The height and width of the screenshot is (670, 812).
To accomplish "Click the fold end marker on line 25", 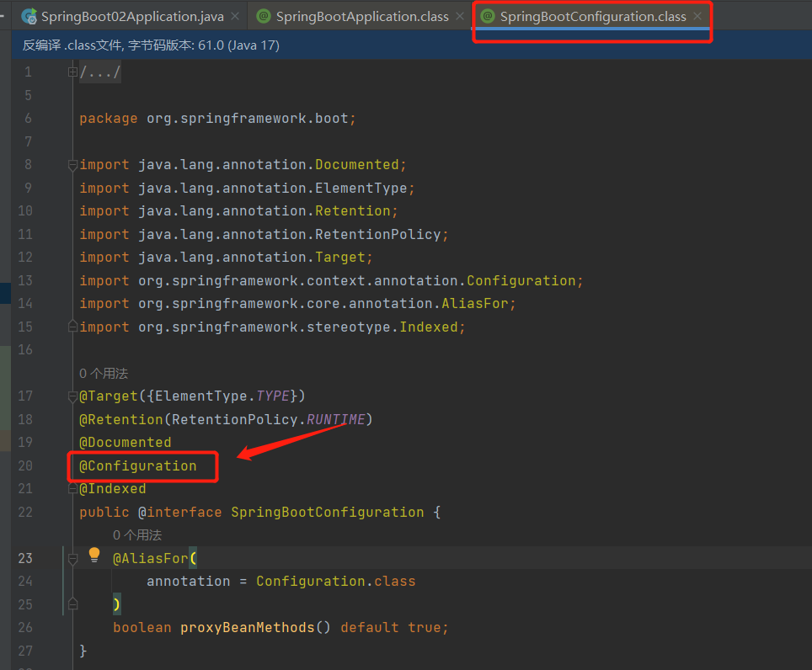I will pyautogui.click(x=73, y=604).
